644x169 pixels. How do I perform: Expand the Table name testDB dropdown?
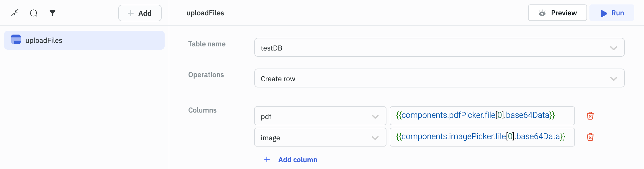613,48
